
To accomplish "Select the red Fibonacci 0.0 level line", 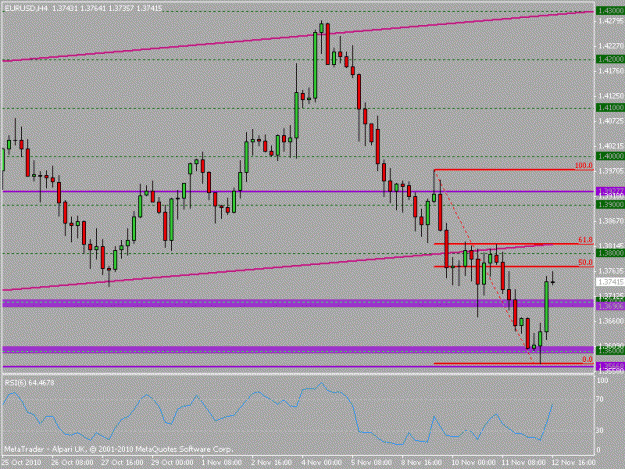I will click(x=513, y=363).
